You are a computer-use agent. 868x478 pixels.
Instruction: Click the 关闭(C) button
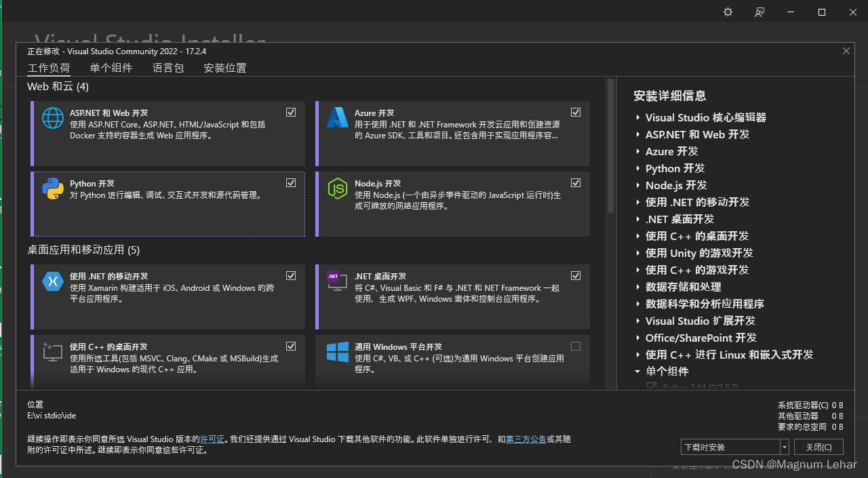819,447
